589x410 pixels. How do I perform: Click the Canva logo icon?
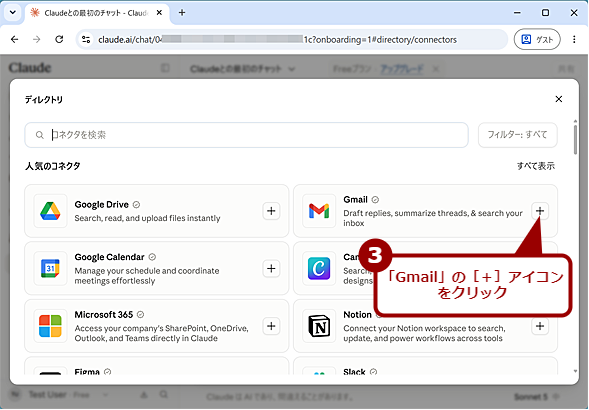319,268
